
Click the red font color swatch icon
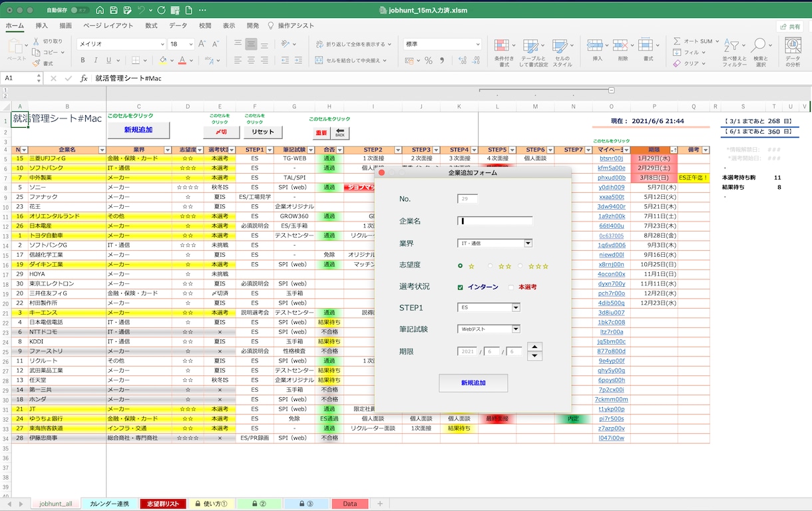(182, 61)
